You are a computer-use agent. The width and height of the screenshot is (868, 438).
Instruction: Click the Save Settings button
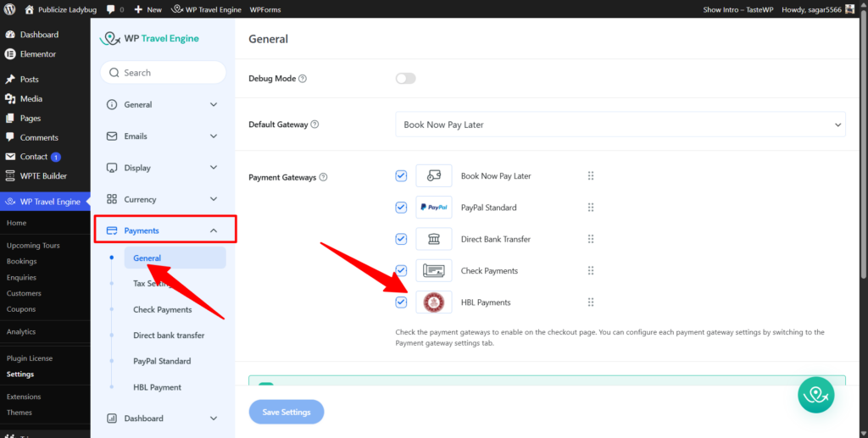point(287,412)
